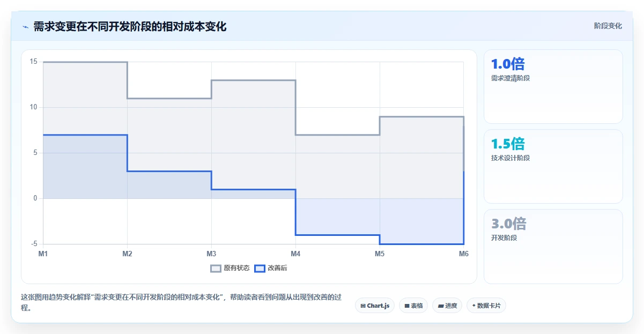The height and width of the screenshot is (334, 644).
Task: Click the M5 axis label
Action: [x=380, y=254]
